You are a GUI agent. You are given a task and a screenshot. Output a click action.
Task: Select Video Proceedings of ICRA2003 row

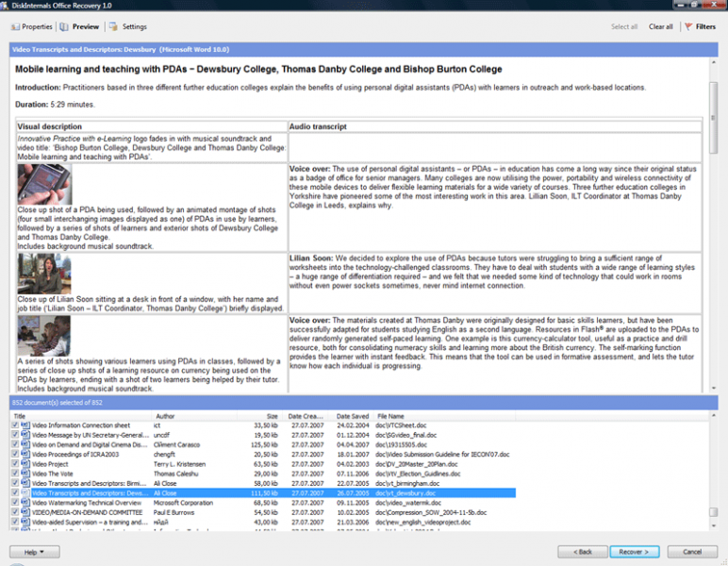click(263, 454)
